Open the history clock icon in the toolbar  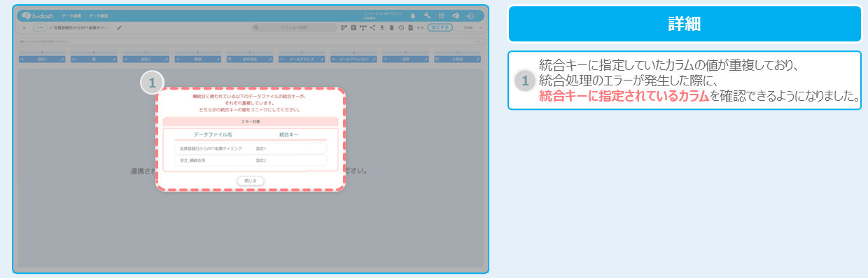[401, 27]
